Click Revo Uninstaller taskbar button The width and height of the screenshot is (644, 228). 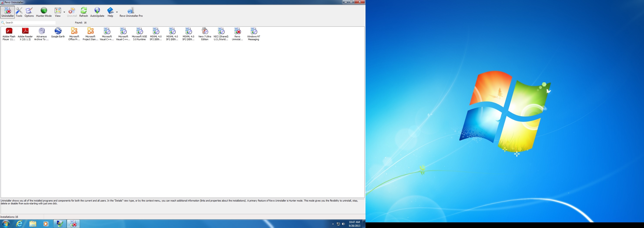coord(73,224)
